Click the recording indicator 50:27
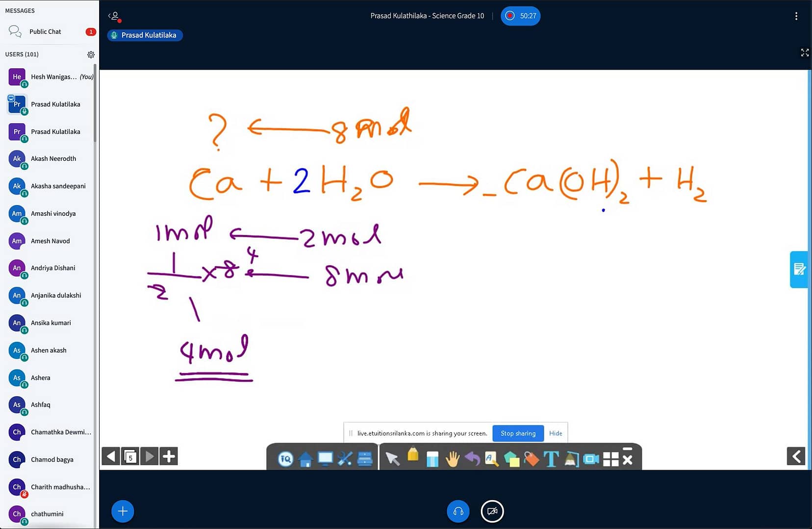Viewport: 812px width, 529px height. click(520, 16)
